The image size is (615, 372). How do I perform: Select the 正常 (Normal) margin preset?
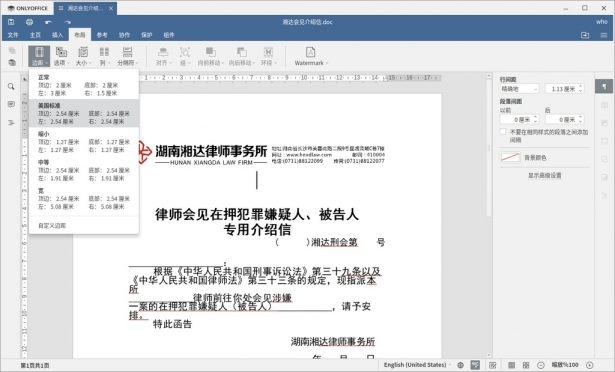(x=84, y=85)
